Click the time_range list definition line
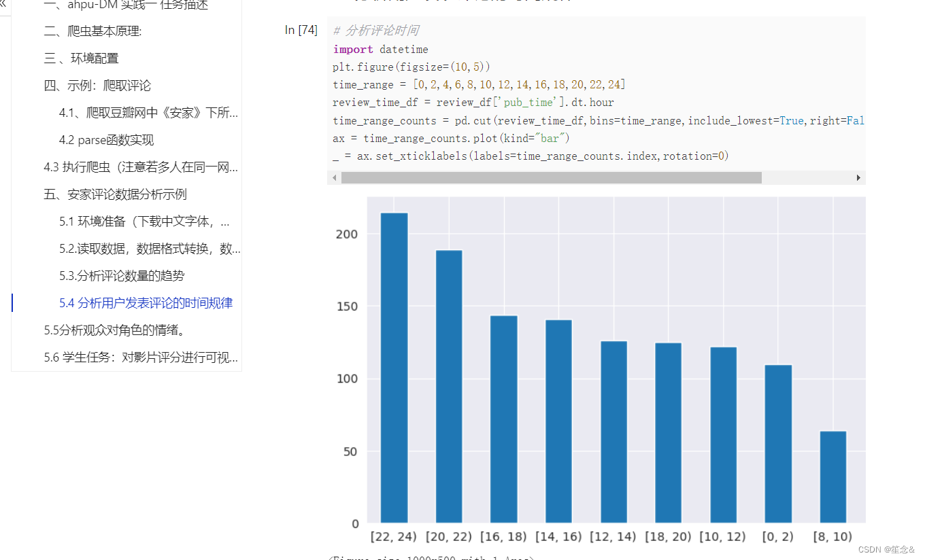925x560 pixels. click(479, 84)
